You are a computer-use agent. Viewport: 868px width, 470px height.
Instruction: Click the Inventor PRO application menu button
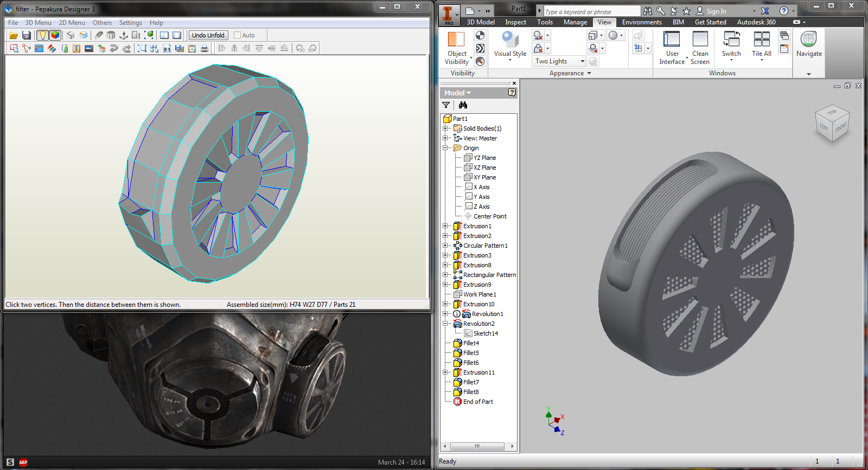448,15
